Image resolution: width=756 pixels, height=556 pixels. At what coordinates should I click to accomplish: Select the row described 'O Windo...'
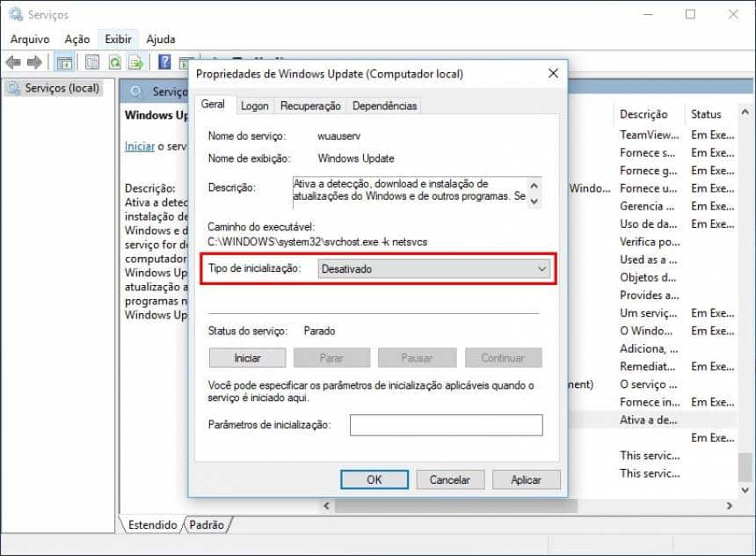click(646, 331)
